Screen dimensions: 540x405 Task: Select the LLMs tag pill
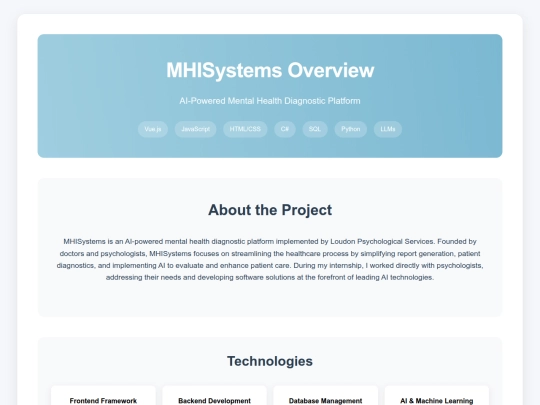coord(388,129)
